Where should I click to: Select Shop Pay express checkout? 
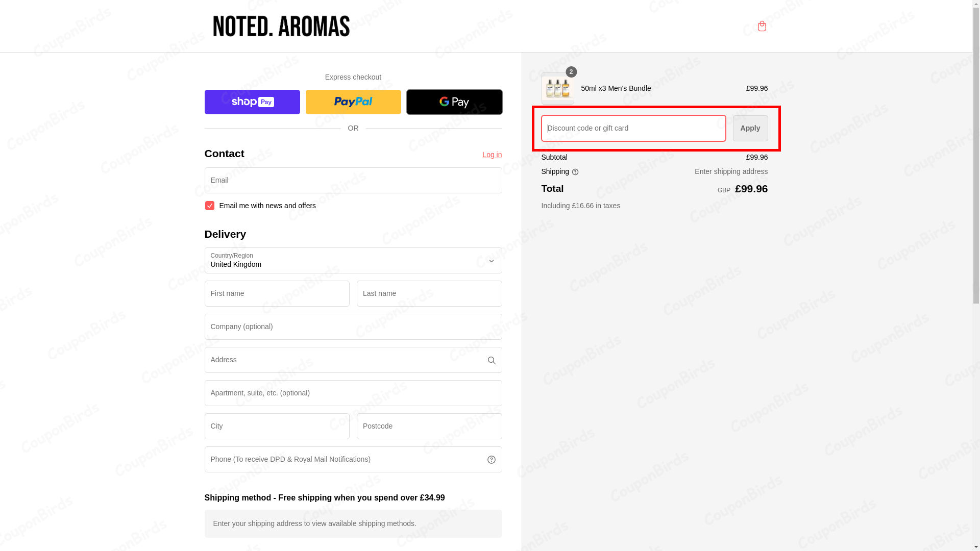[252, 102]
